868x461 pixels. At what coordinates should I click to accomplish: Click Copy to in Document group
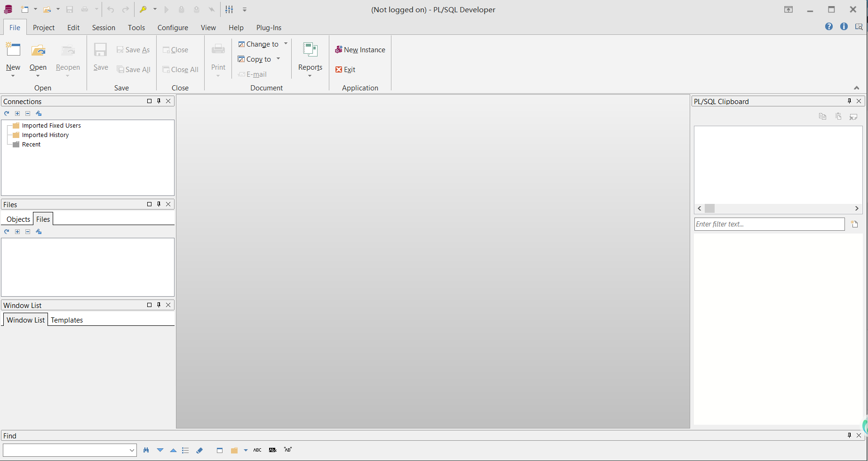[x=255, y=59]
